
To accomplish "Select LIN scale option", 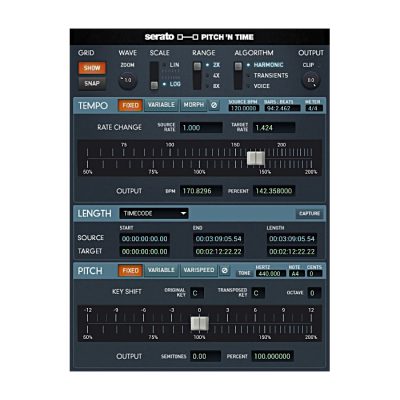I will [x=174, y=65].
